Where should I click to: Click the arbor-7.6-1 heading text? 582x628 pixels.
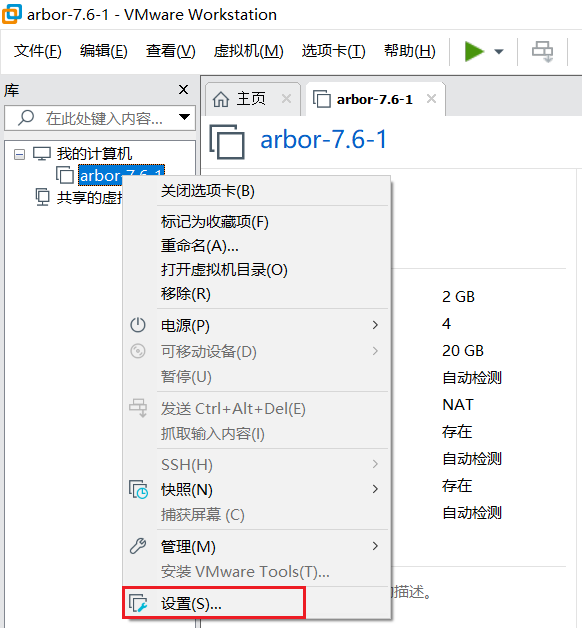tap(324, 139)
